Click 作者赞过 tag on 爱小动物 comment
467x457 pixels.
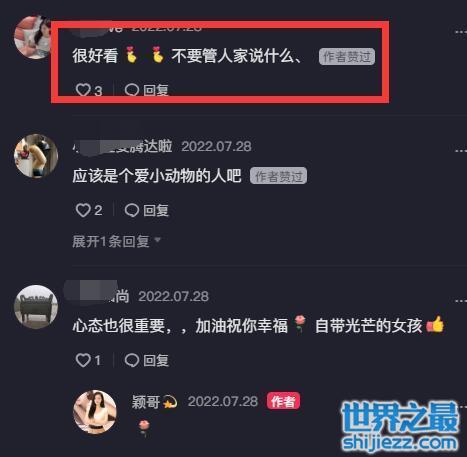click(x=278, y=176)
